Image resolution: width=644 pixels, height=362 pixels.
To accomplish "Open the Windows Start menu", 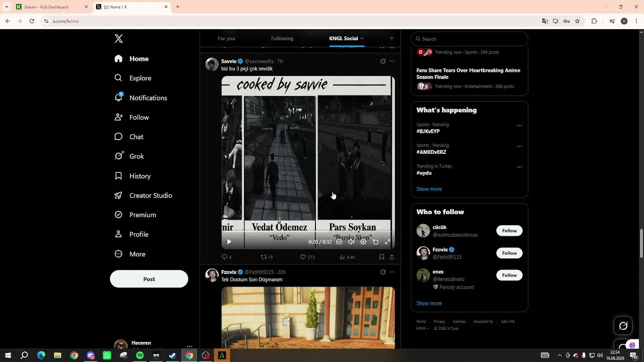I will click(8, 355).
